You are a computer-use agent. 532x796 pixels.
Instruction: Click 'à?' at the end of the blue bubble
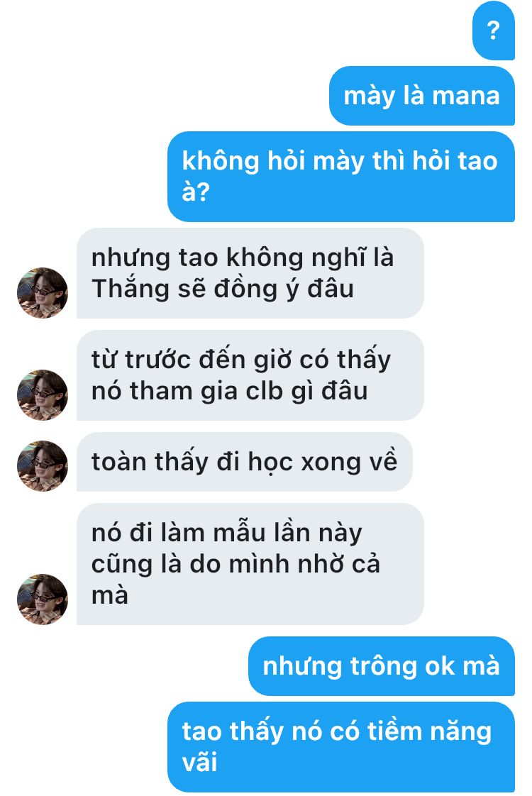click(x=196, y=192)
